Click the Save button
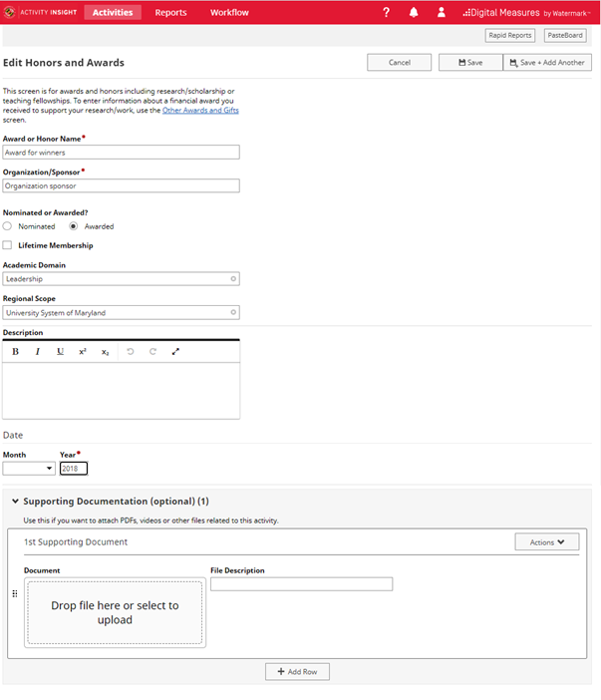The image size is (601, 700). point(470,63)
